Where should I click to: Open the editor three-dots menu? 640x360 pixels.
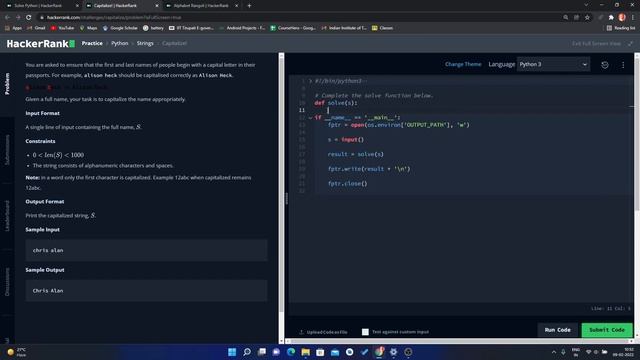coord(623,65)
